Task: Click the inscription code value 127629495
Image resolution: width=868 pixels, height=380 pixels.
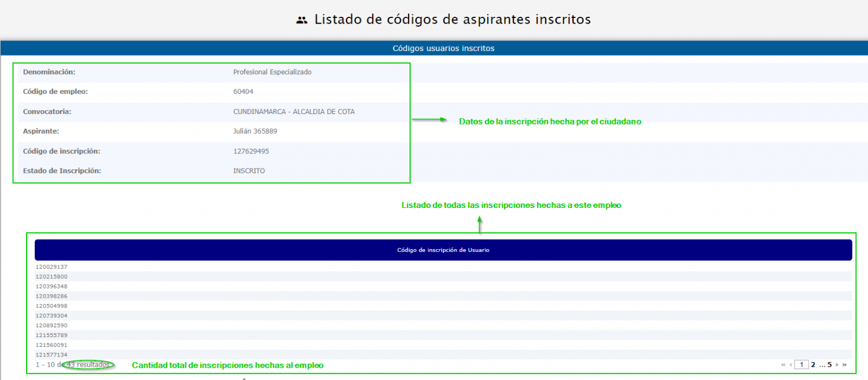Action: [x=251, y=151]
